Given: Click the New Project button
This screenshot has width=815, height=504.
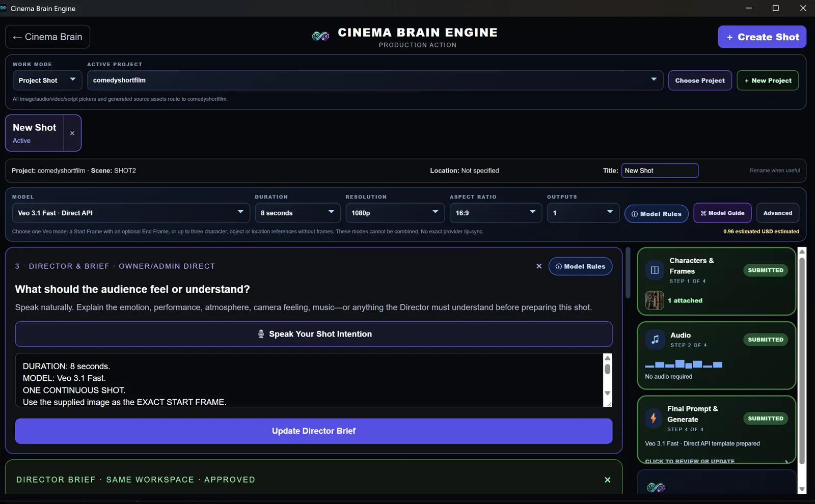Looking at the screenshot, I should [x=768, y=80].
